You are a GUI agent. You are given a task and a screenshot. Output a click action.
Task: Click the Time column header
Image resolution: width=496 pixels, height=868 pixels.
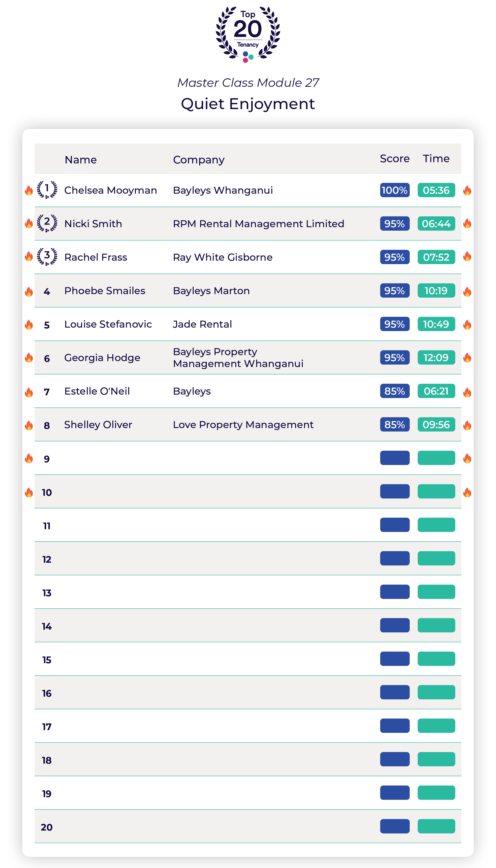click(436, 158)
